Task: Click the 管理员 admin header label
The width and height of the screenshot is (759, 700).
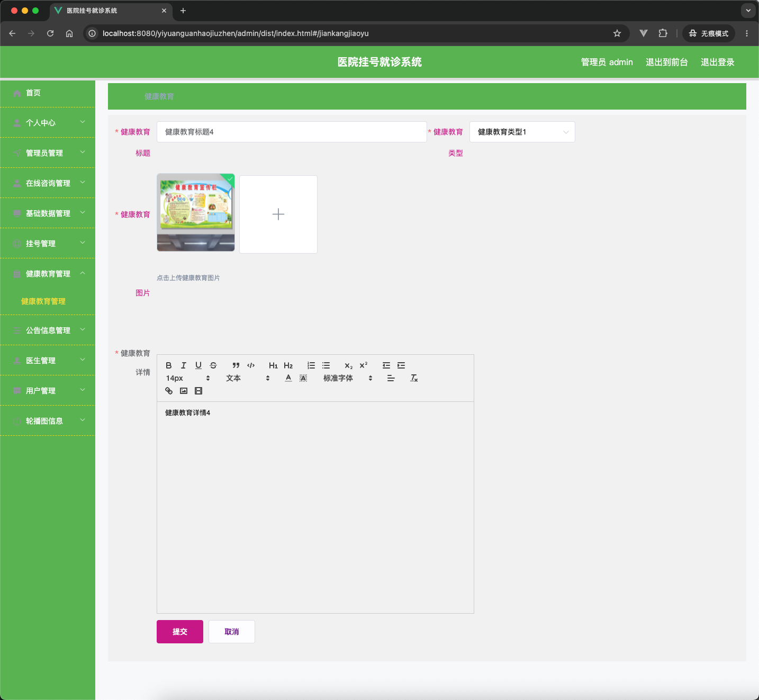Action: click(607, 62)
